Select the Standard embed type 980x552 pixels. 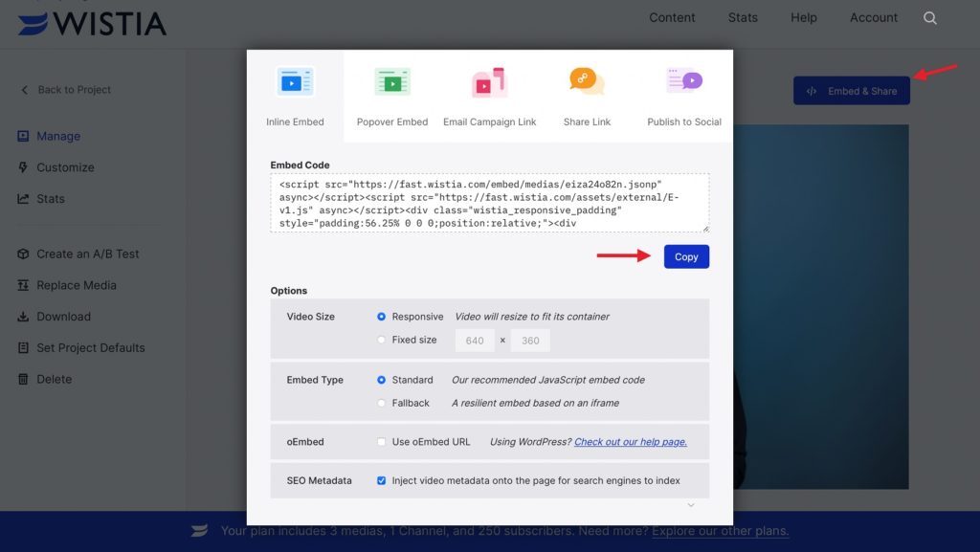pos(381,380)
